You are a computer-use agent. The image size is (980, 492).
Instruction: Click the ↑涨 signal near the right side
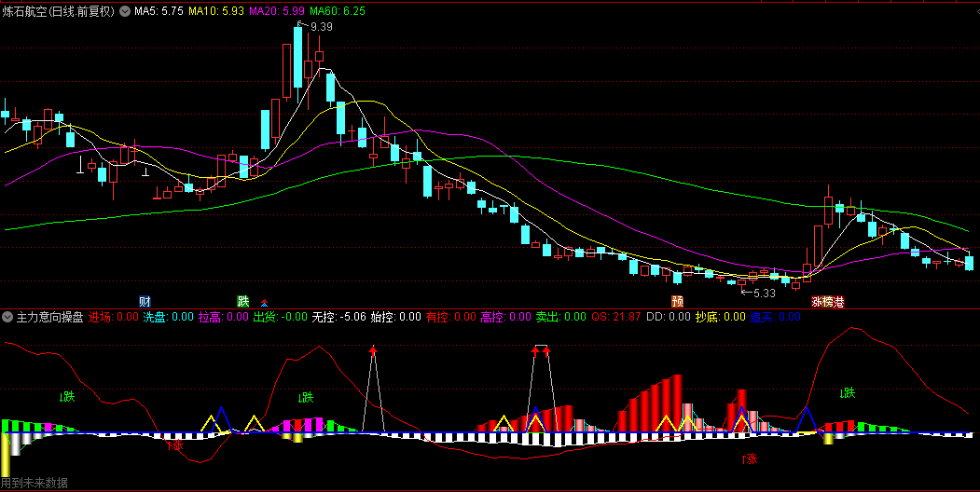click(750, 459)
